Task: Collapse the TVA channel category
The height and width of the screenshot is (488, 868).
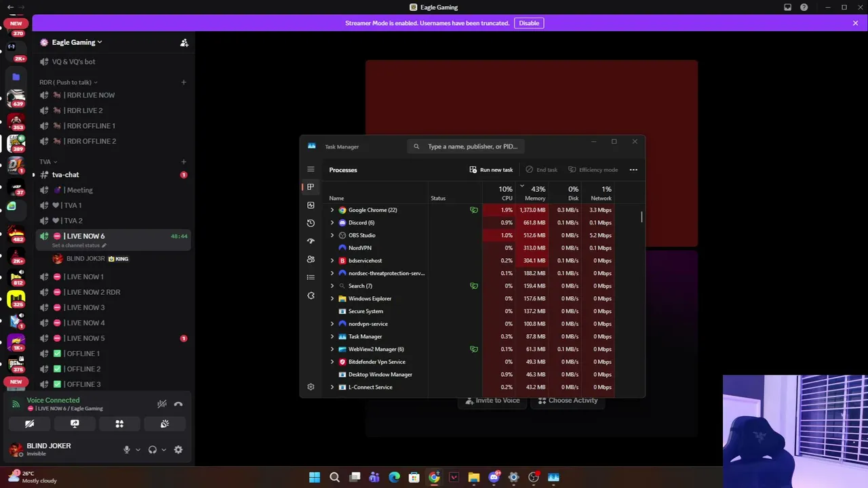Action: [48, 162]
